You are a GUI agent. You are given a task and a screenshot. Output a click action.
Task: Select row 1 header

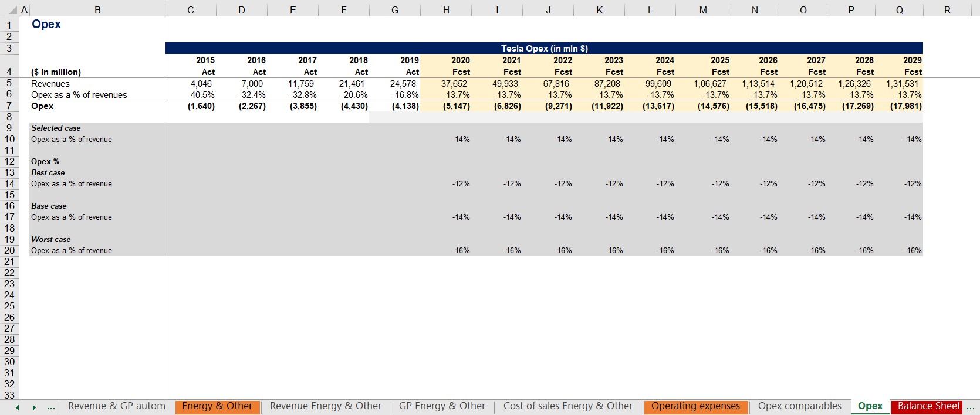point(9,25)
